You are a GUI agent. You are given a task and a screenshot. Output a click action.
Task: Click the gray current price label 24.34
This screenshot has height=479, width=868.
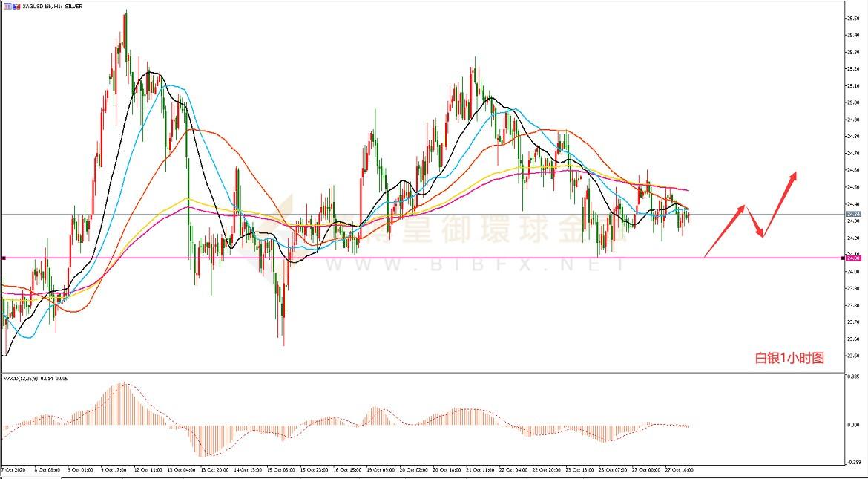pyautogui.click(x=854, y=214)
